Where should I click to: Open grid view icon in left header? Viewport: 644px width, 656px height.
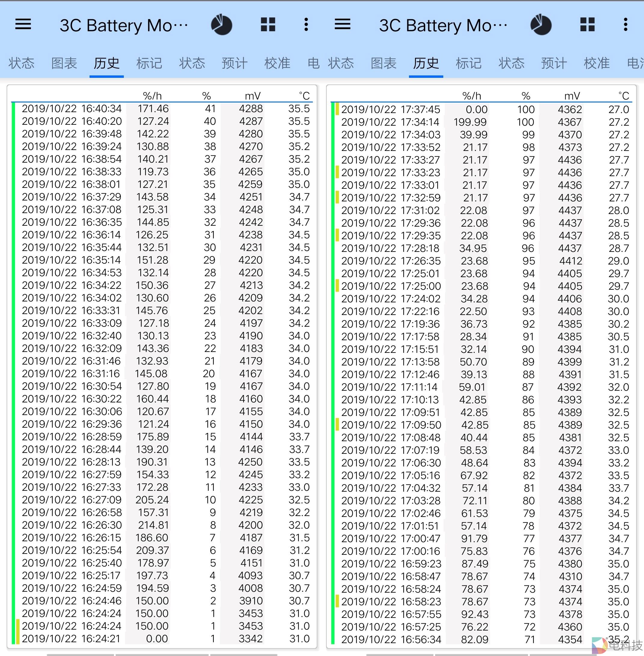pos(268,25)
